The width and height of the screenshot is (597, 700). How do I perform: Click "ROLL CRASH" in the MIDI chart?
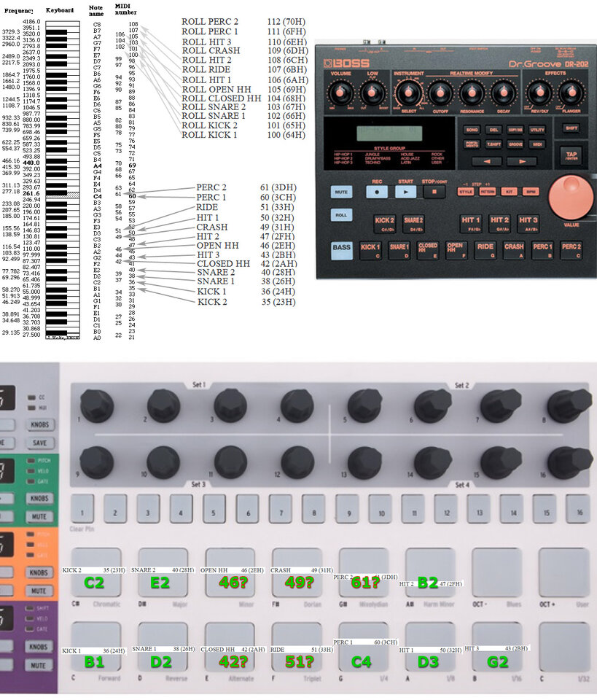pos(211,50)
